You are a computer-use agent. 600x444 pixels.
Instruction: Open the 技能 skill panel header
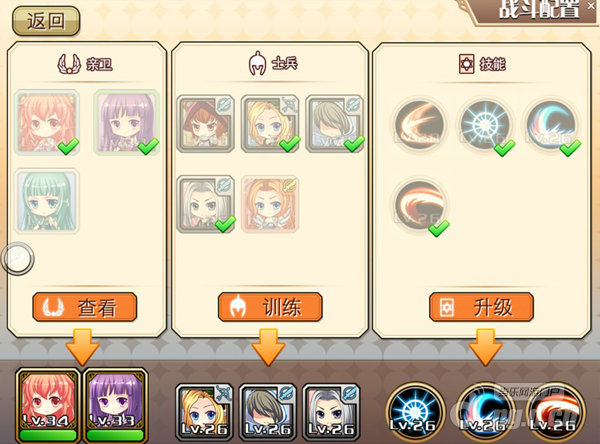point(482,64)
